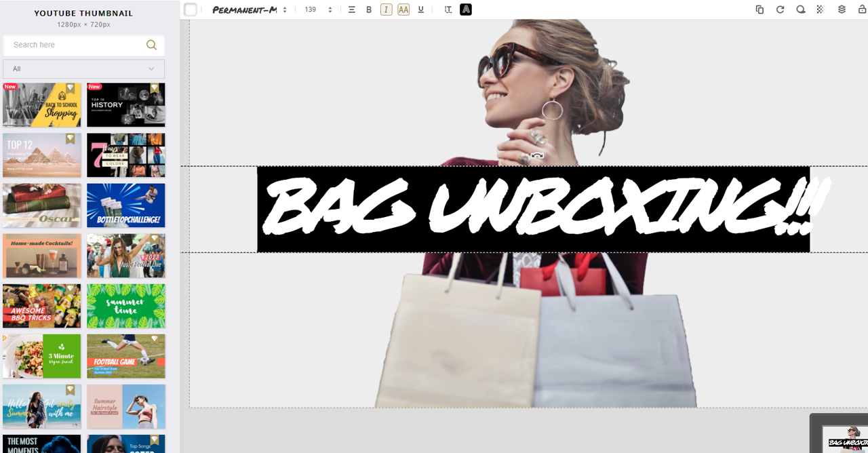Screen dimensions: 868x453
Task: Open letter and line spacing options
Action: [x=448, y=9]
